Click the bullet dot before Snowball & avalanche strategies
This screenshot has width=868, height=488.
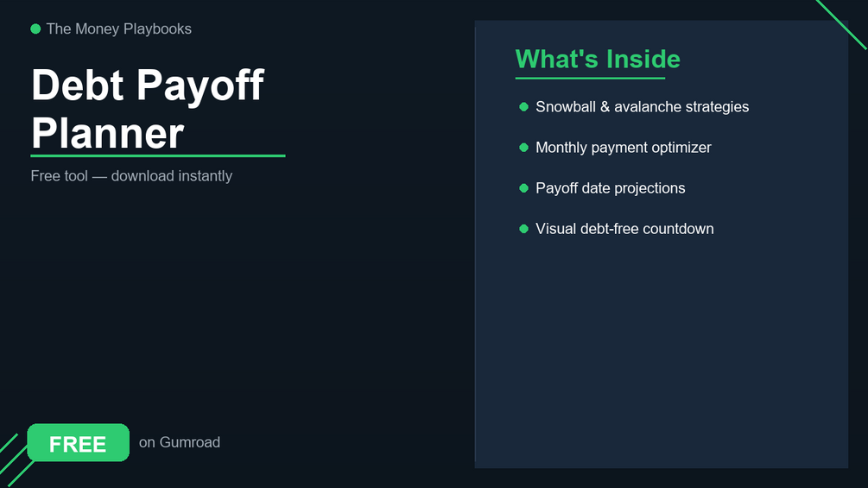coord(523,107)
